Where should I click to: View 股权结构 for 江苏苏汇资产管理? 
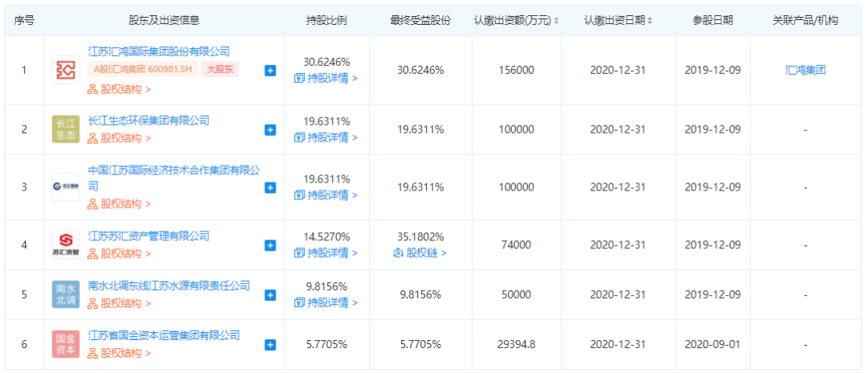coord(119,254)
